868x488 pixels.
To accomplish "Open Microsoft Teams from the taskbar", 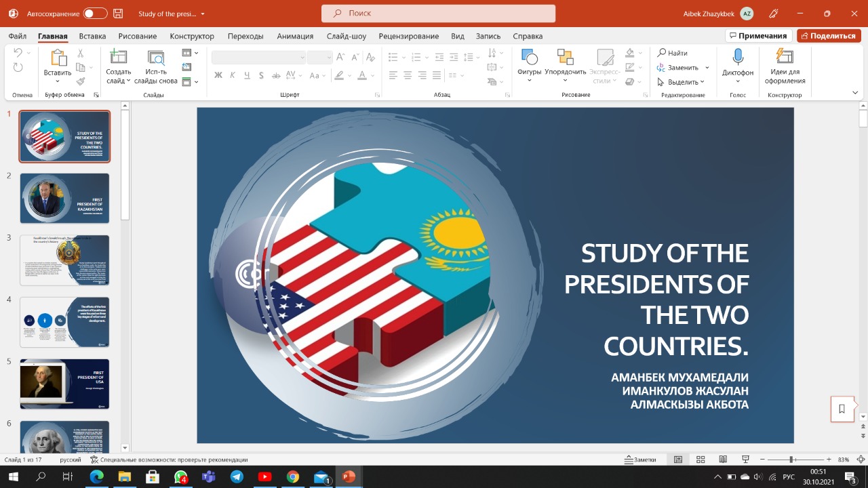I will click(208, 477).
